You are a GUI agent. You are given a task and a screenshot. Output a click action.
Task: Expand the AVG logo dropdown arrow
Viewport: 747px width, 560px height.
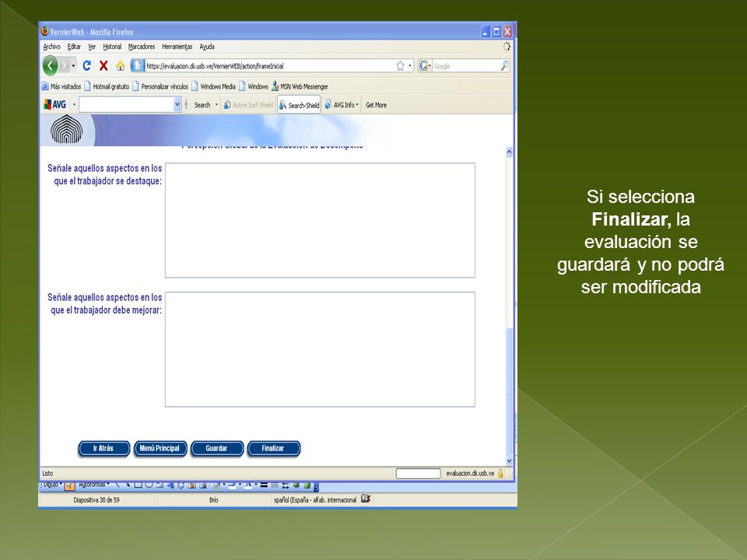tap(74, 105)
